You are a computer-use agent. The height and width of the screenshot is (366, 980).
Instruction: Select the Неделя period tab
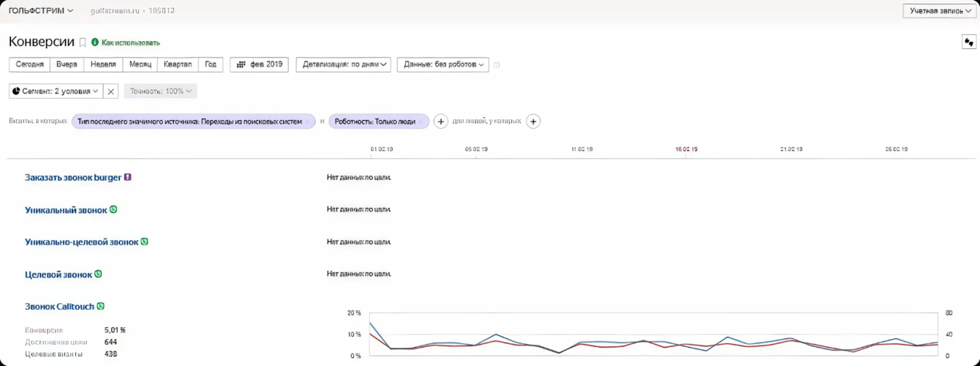tap(103, 64)
